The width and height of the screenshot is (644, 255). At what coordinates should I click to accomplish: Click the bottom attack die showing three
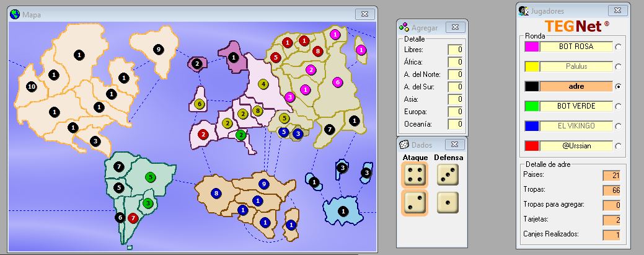pyautogui.click(x=413, y=202)
